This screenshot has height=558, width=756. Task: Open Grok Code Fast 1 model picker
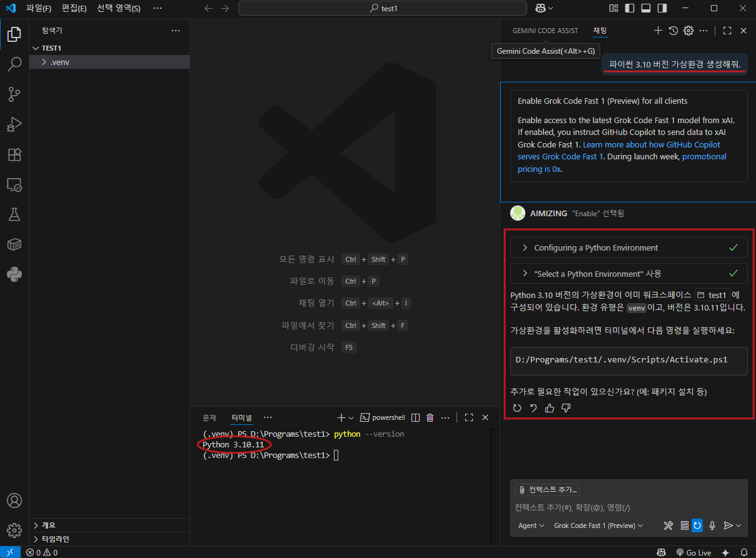pos(598,526)
